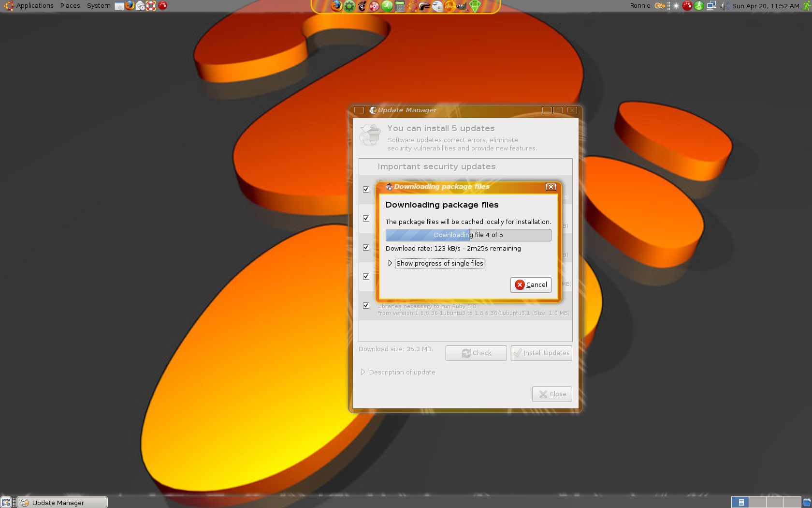
Task: Open the Places menu
Action: (x=70, y=6)
